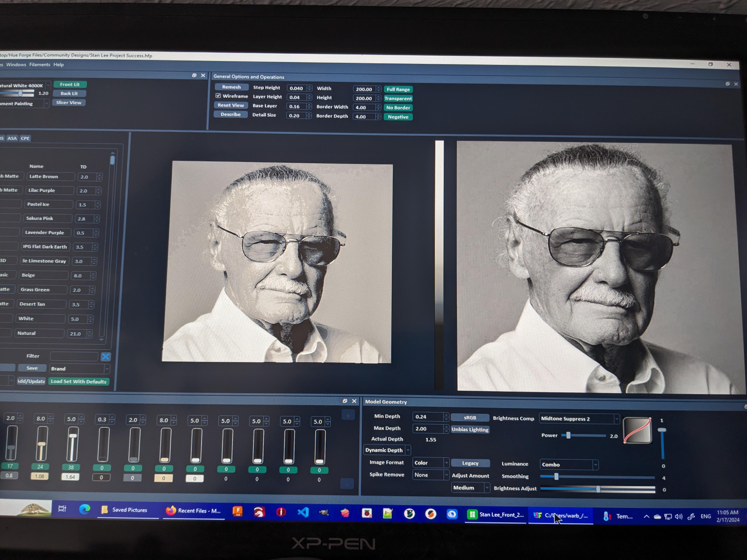Open Microsoft Edge from the taskbar
Viewport: 747px width, 560px height.
click(x=84, y=509)
